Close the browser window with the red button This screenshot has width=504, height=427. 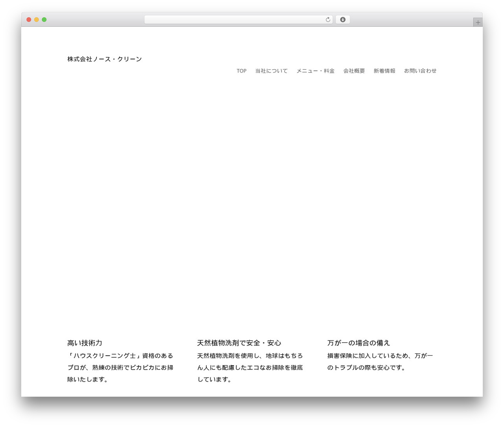[x=29, y=20]
